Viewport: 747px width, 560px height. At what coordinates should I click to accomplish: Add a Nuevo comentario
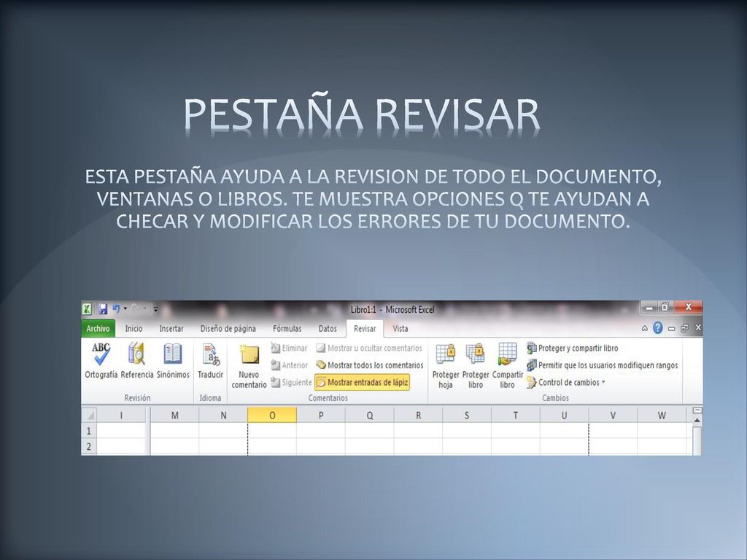[249, 366]
